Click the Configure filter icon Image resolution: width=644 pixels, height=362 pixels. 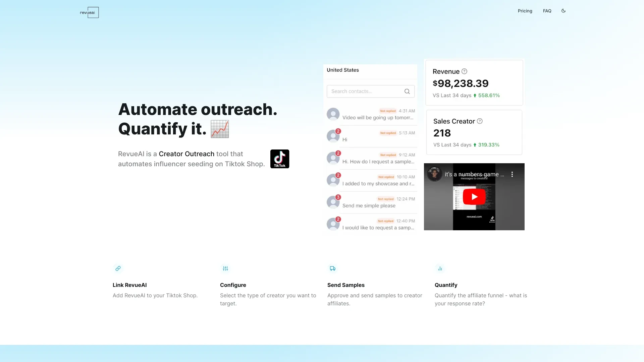pos(226,268)
